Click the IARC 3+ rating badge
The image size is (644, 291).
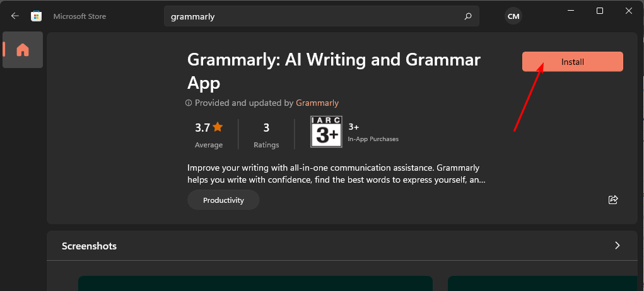click(326, 132)
